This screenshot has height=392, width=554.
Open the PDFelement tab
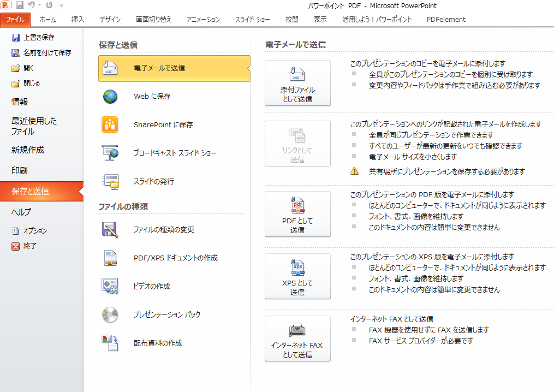pos(446,20)
